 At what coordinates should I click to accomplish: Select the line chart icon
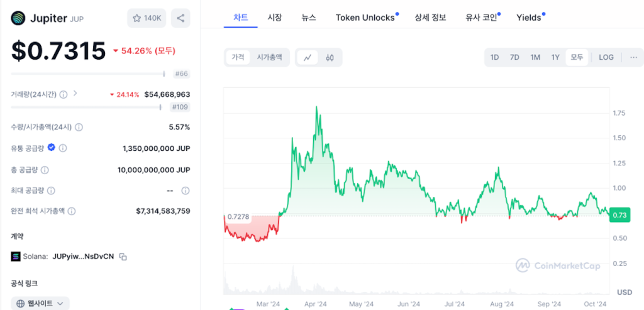308,57
